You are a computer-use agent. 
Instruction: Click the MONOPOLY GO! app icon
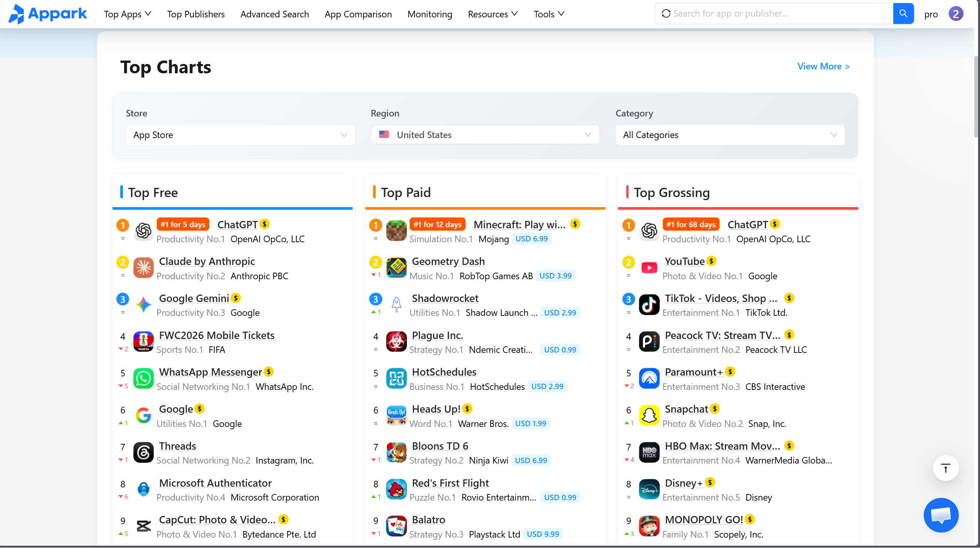(x=649, y=526)
